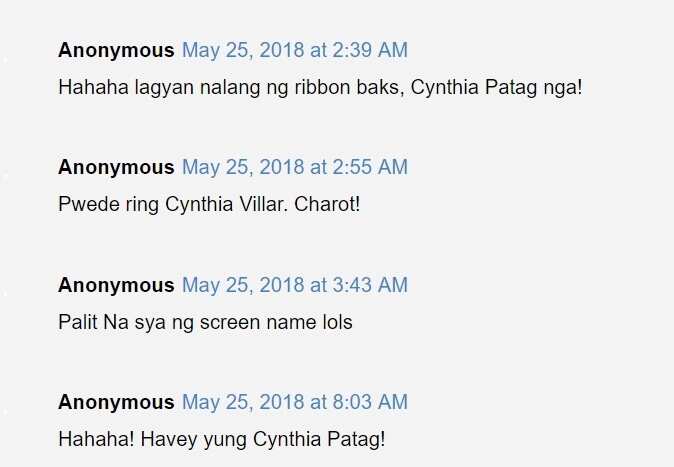The image size is (674, 467).
Task: Open the May 25, 2018 3:43 AM timestamp link
Action: click(x=295, y=285)
